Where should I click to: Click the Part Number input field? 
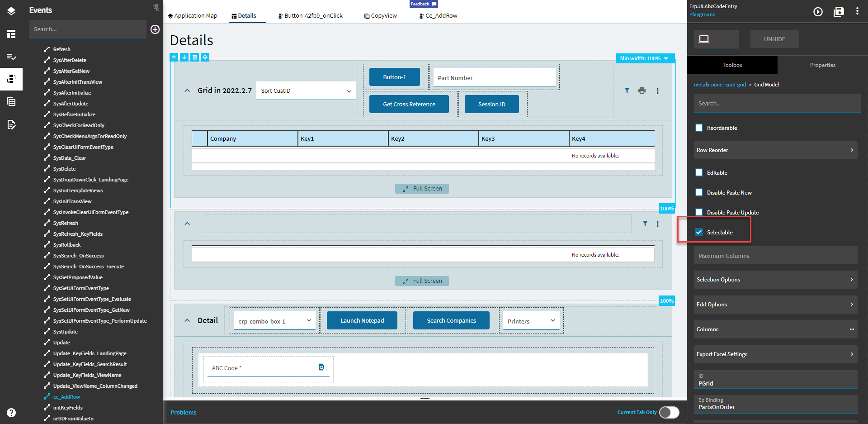point(494,77)
